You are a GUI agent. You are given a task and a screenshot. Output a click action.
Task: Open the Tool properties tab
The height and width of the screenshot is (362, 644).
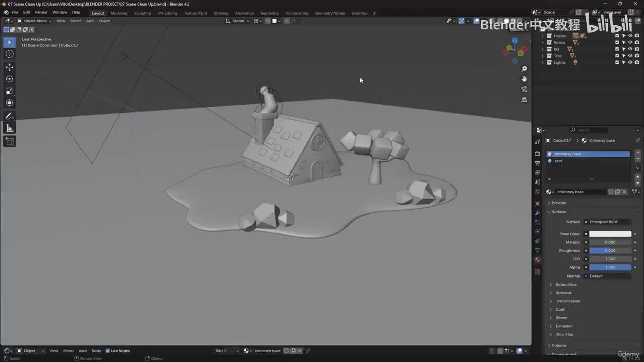point(538,142)
